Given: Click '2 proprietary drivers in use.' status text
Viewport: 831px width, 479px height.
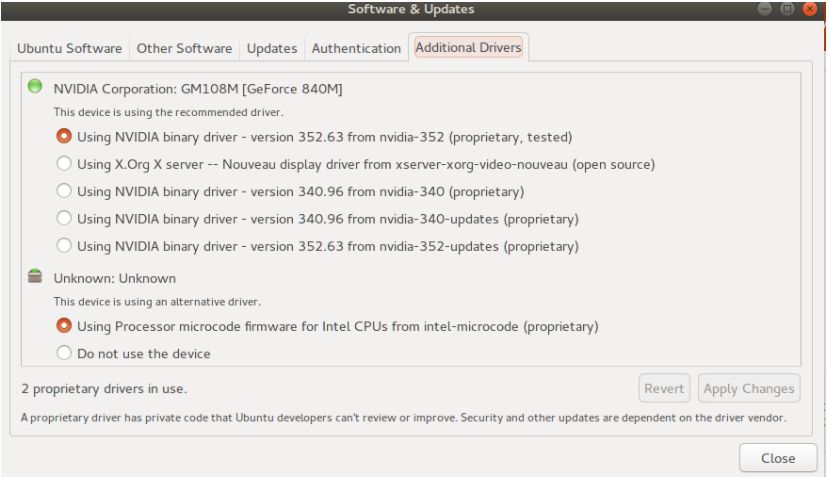Looking at the screenshot, I should tap(104, 389).
